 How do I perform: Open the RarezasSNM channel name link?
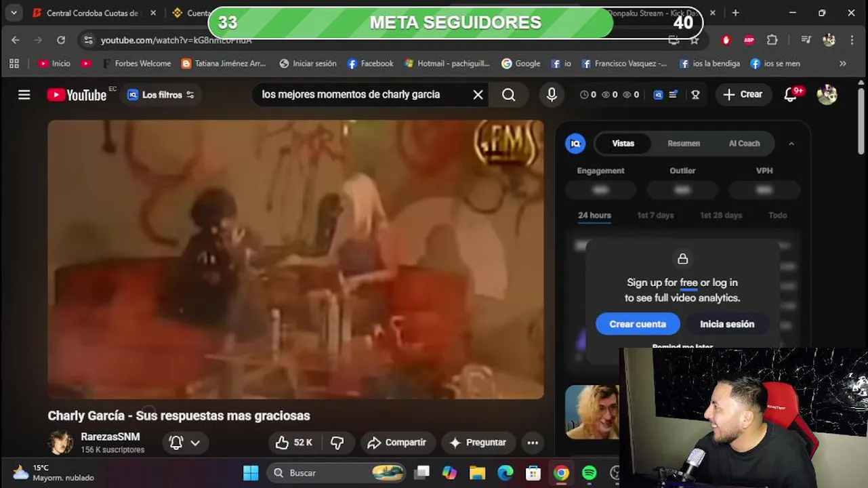(x=110, y=436)
